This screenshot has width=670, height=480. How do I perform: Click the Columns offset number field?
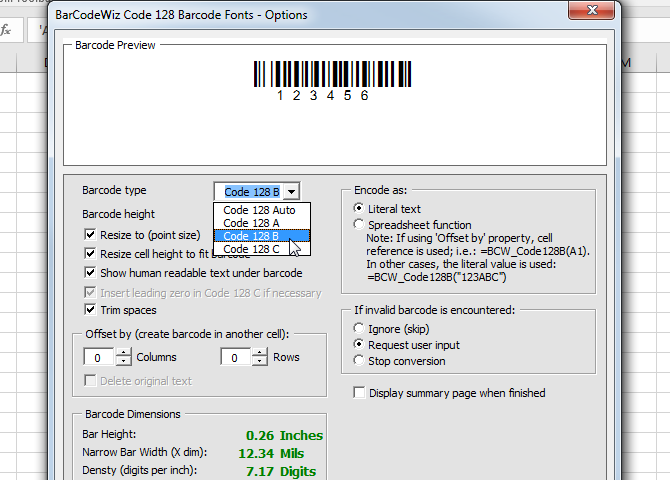(99, 357)
